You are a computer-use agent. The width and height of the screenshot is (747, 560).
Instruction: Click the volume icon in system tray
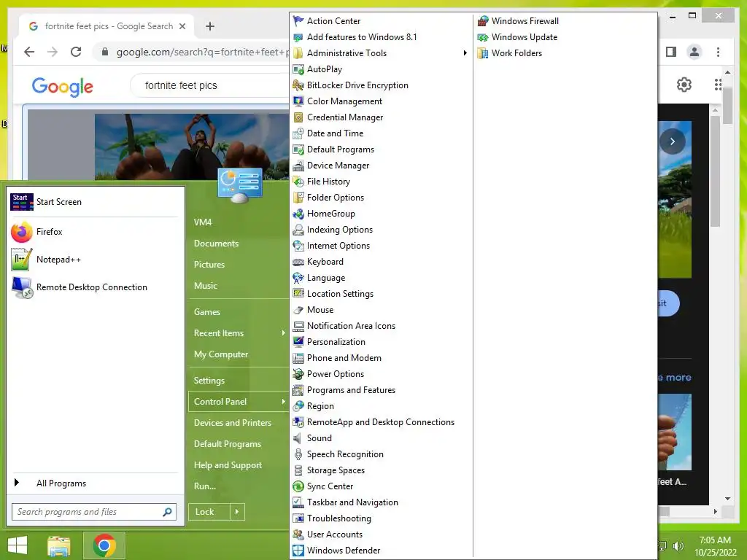tap(678, 546)
